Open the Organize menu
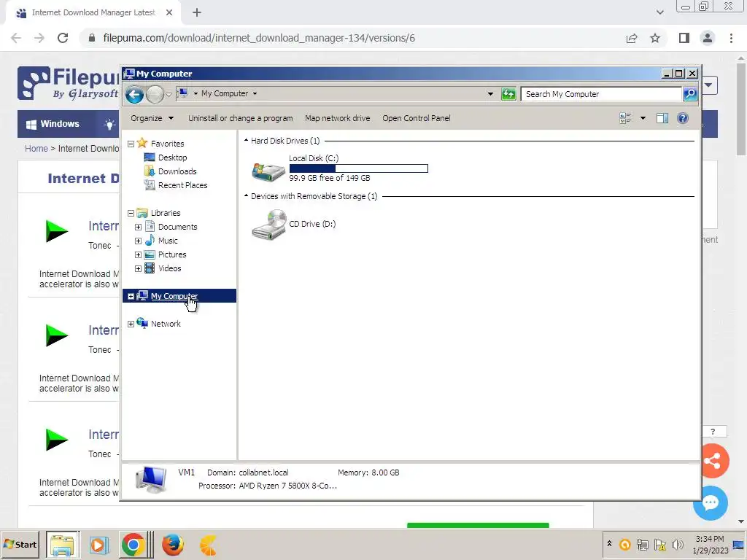Screen dimensions: 747x560 152,118
